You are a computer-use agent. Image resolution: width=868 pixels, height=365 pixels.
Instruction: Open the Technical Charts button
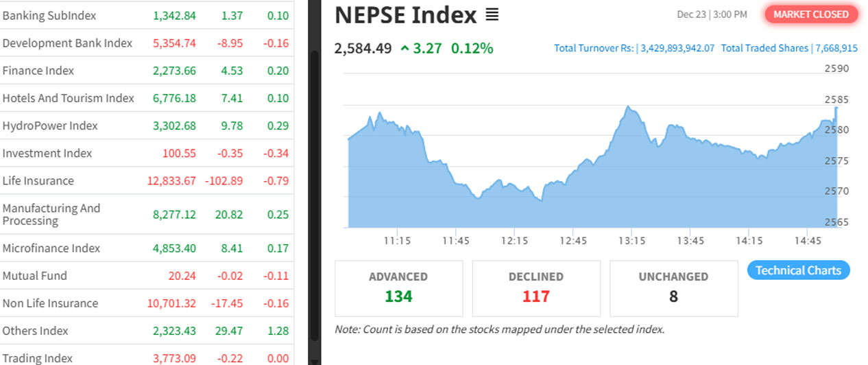pyautogui.click(x=798, y=270)
